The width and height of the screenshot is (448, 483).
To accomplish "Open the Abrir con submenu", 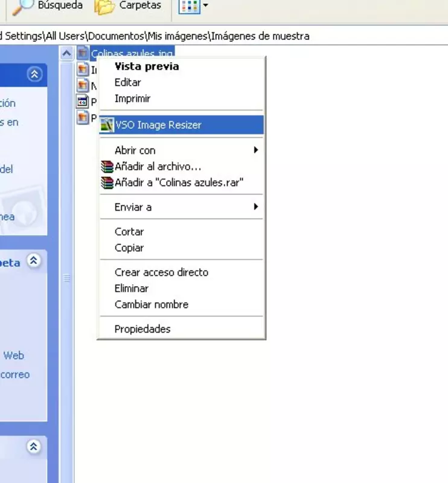I will (182, 150).
